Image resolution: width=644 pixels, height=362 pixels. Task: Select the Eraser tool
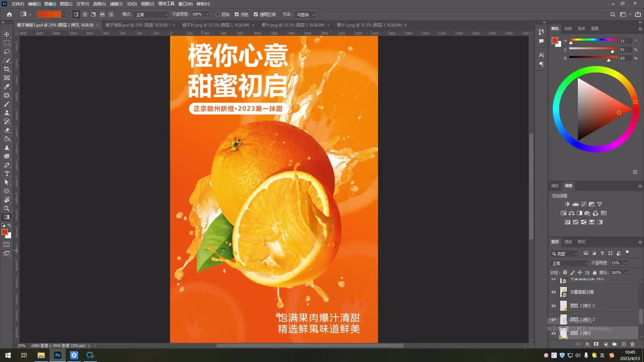[x=7, y=130]
